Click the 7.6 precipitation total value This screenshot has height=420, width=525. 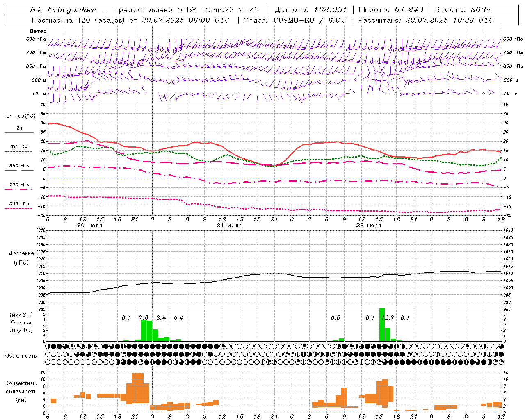coord(144,317)
